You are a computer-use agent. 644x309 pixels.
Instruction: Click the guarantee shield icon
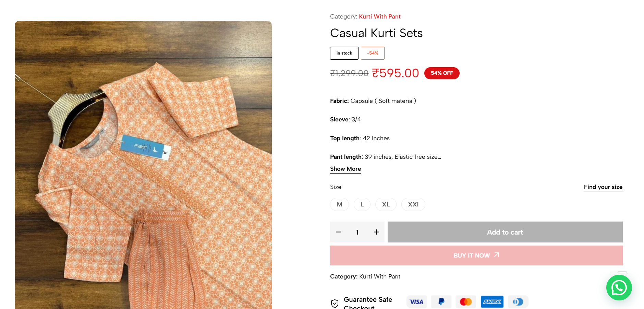(335, 304)
